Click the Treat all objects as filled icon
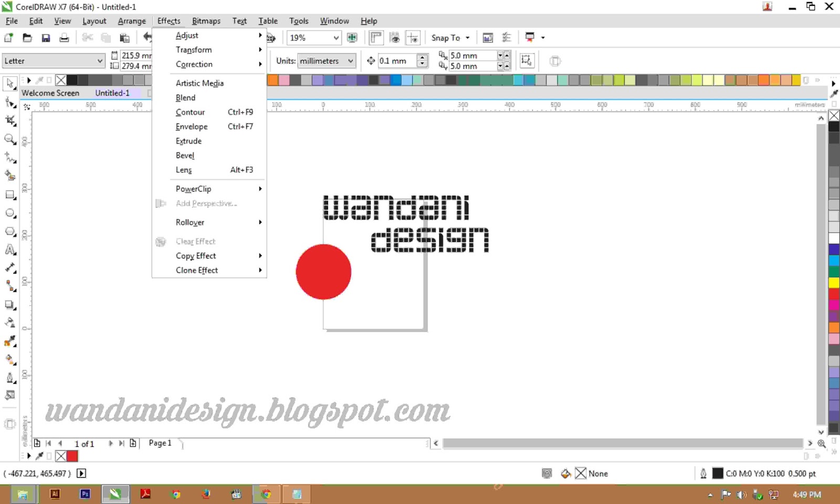Viewport: 840px width, 504px height. [527, 61]
